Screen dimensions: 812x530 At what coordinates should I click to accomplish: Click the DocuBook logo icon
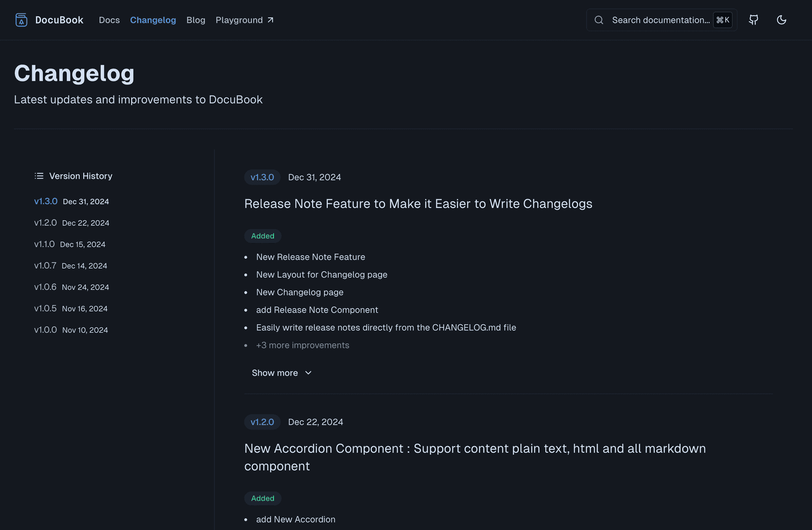[x=21, y=20]
